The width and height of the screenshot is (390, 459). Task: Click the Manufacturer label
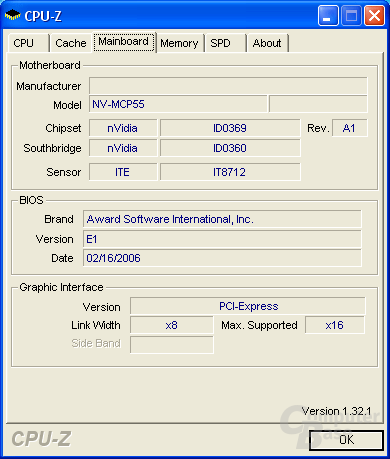tap(49, 86)
